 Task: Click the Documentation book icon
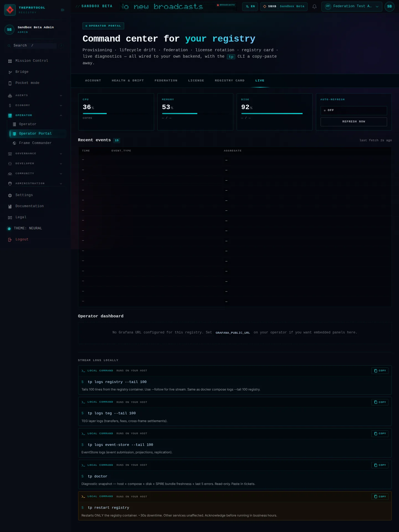click(x=10, y=206)
